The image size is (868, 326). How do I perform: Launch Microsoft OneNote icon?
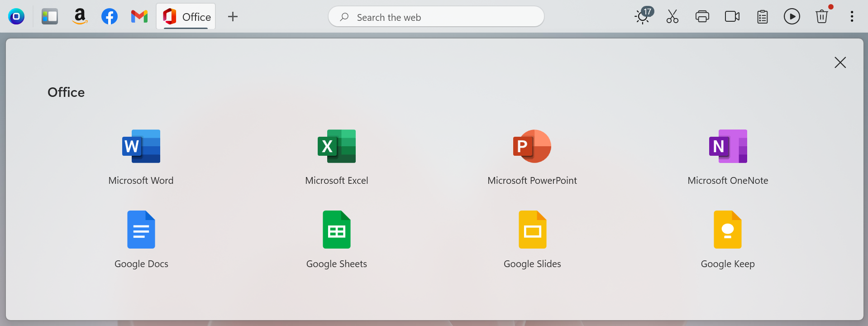(728, 146)
